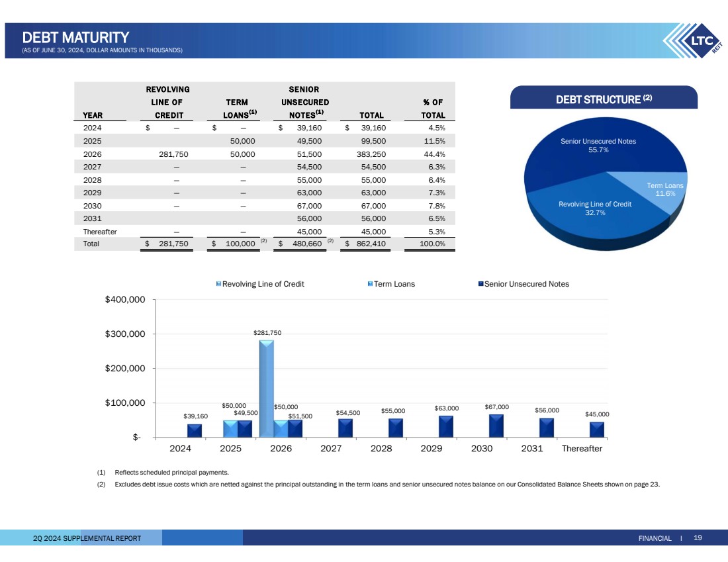
Task: Click the Term Loans legend marker
Action: [x=370, y=284]
